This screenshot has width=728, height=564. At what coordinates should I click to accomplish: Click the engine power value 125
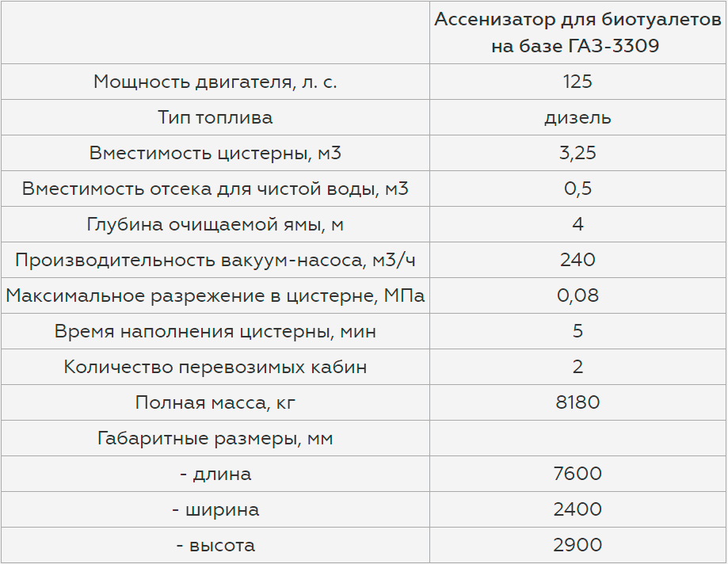click(x=577, y=82)
